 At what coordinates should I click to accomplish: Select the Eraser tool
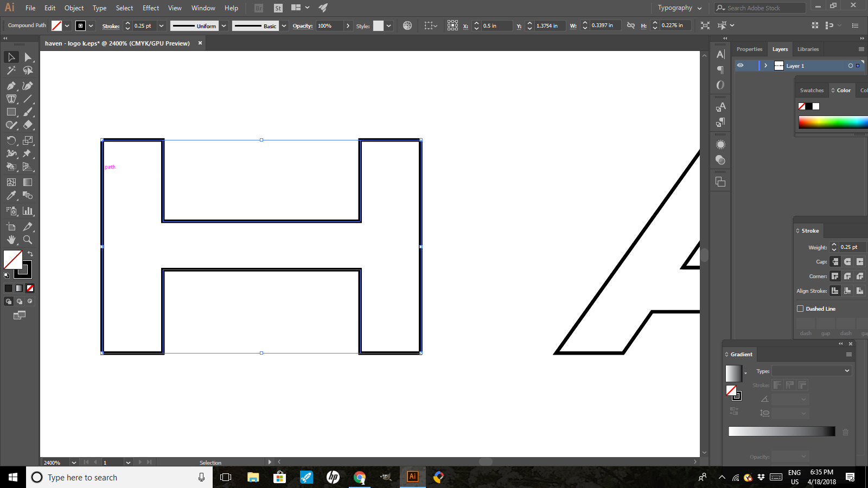pyautogui.click(x=28, y=125)
